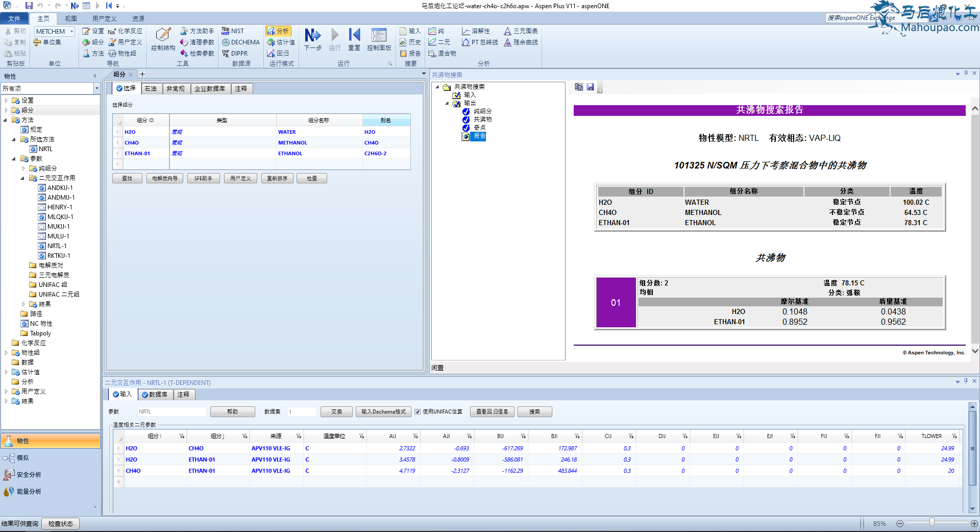Viewport: 980px width, 532px height.
Task: Click the zoom in plus button
Action: pos(974,523)
